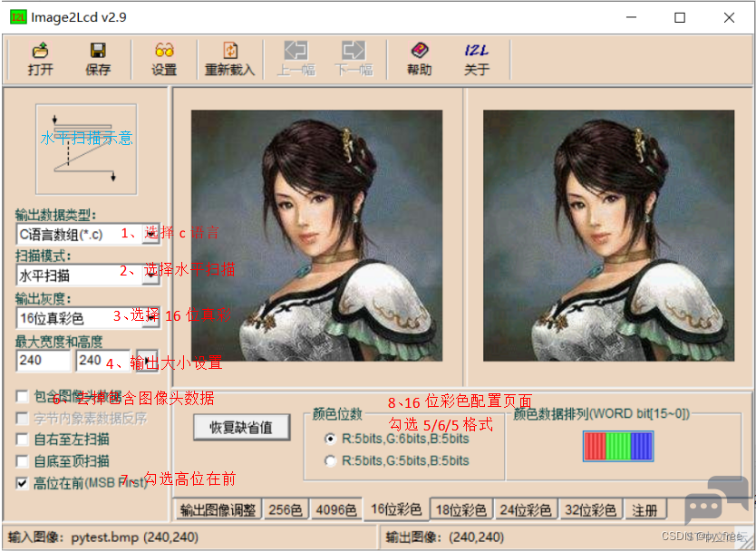Click 恢复缺省值 restore defaults button
756x551 pixels.
[x=241, y=427]
